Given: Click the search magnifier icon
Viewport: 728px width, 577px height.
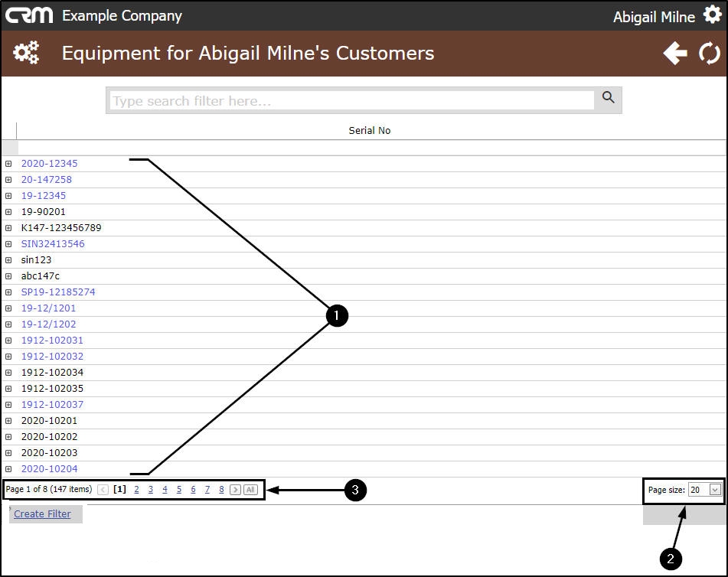Looking at the screenshot, I should [609, 97].
